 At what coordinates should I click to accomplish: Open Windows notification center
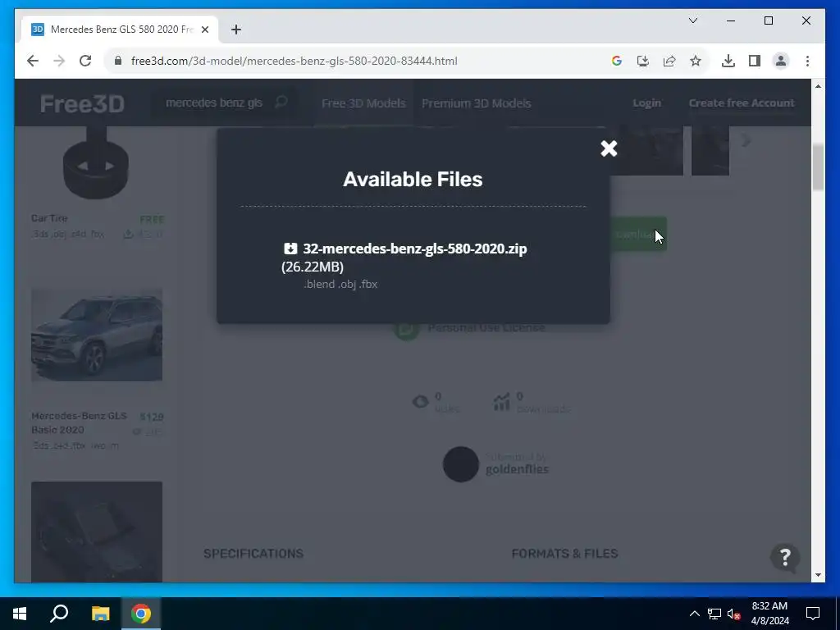coord(813,614)
